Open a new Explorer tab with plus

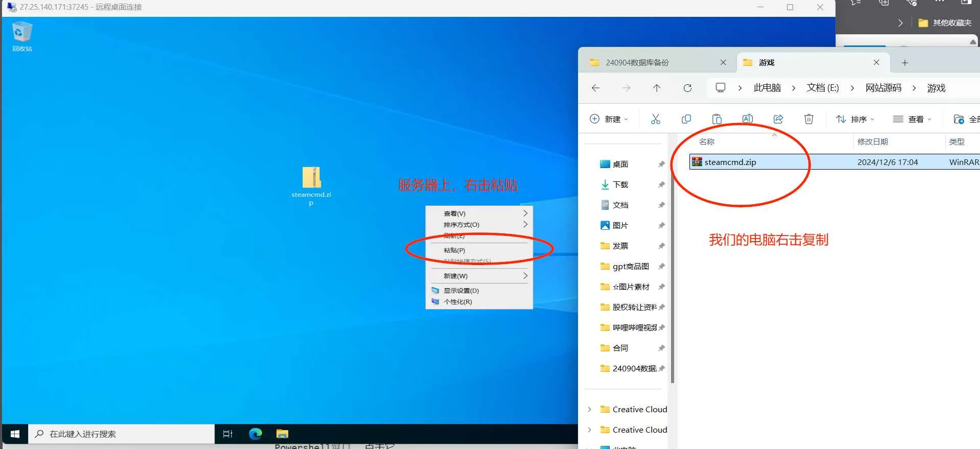pos(904,62)
